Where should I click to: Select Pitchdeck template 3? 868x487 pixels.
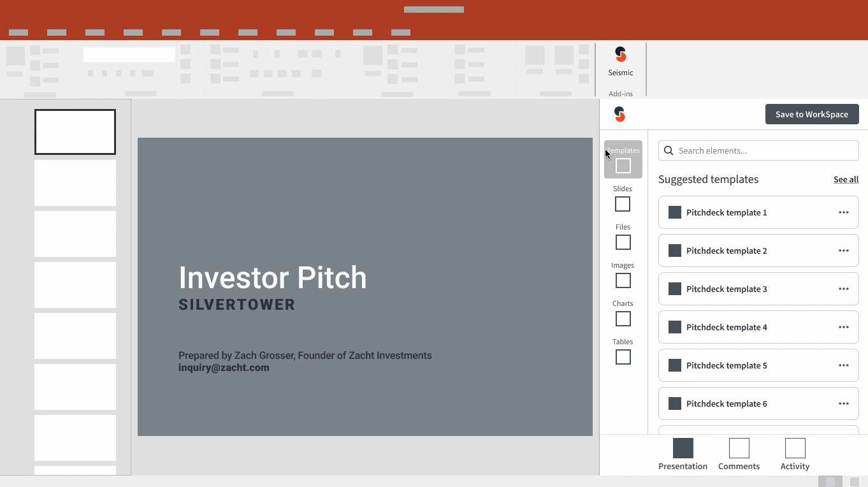(758, 289)
